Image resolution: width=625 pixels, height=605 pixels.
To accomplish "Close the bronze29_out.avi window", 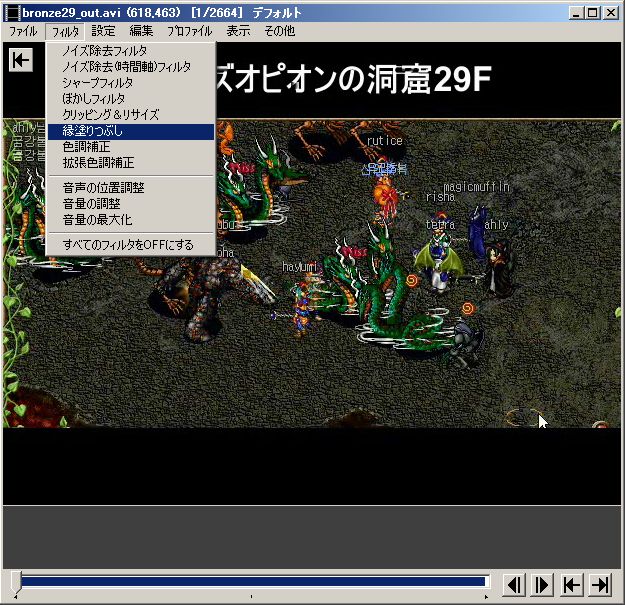I will pos(611,13).
